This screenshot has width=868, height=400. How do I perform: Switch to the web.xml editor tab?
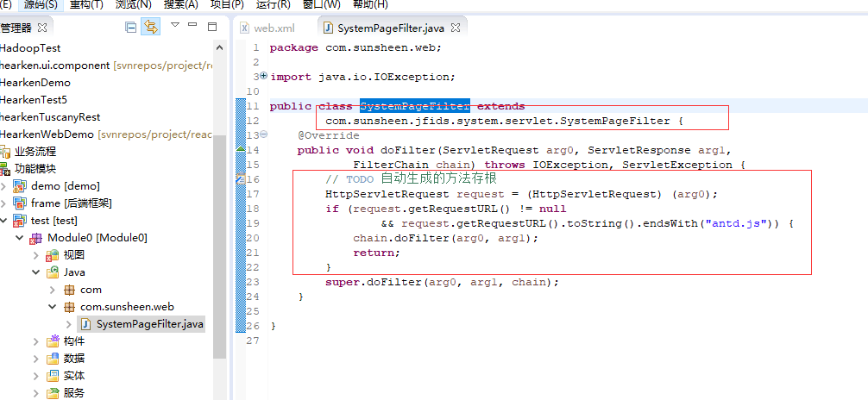click(x=274, y=28)
